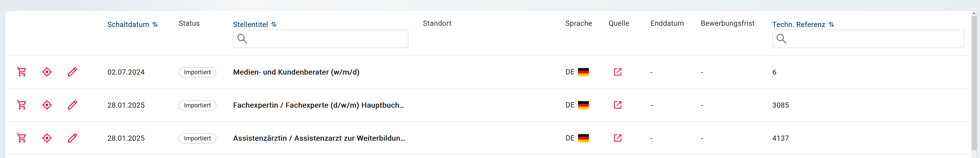Open source link for reference 4137 job
Viewport: 980px width, 158px height.
coord(617,138)
